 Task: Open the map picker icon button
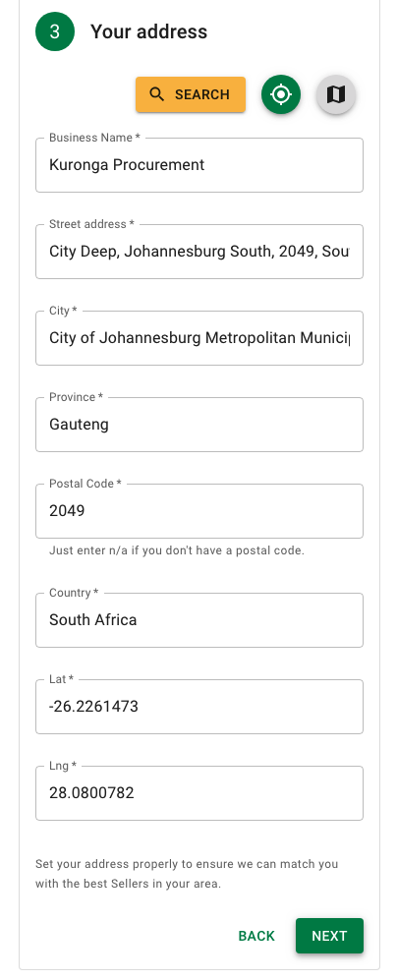coord(336,95)
